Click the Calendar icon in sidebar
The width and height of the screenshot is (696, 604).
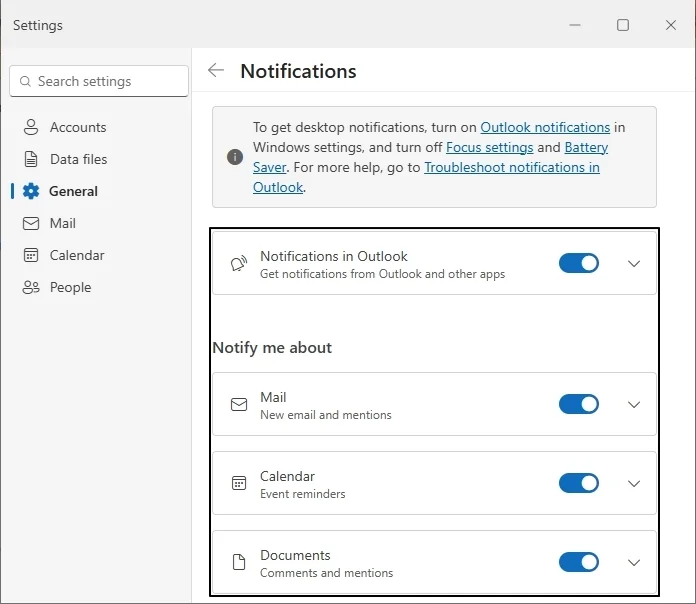(31, 255)
